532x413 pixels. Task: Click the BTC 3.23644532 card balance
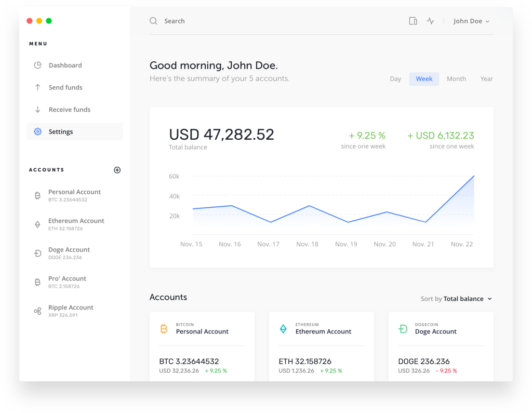tap(189, 362)
